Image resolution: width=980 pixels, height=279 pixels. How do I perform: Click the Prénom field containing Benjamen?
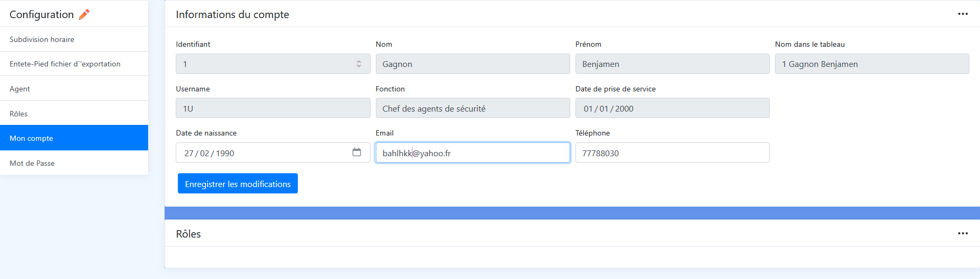click(673, 64)
